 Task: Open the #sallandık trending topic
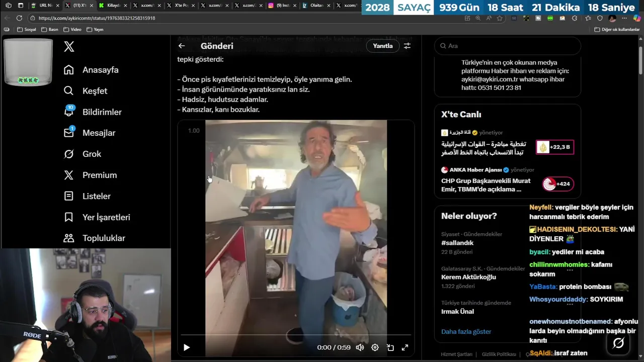click(x=457, y=243)
